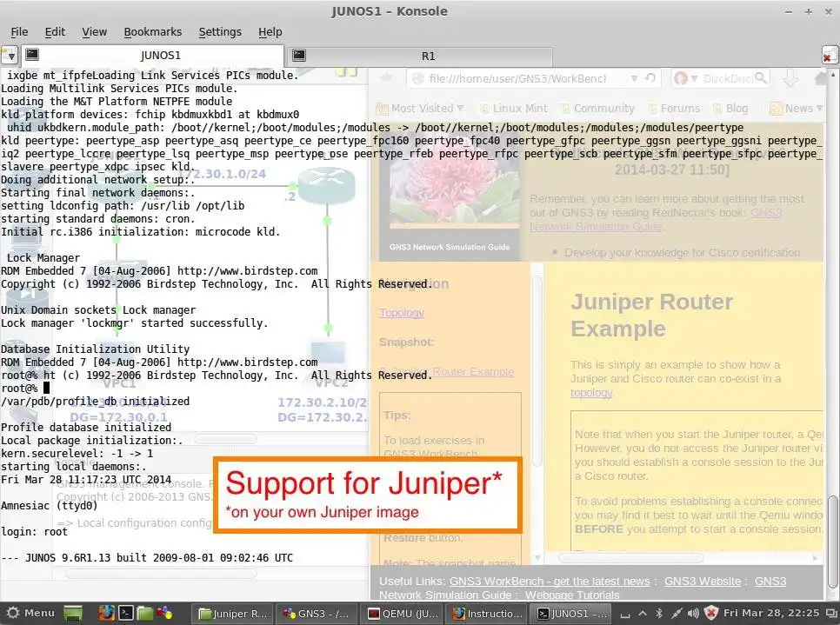Click the scrollbar up arrow in Konsole
Image resolution: width=840 pixels, height=625 pixels.
coord(832,75)
